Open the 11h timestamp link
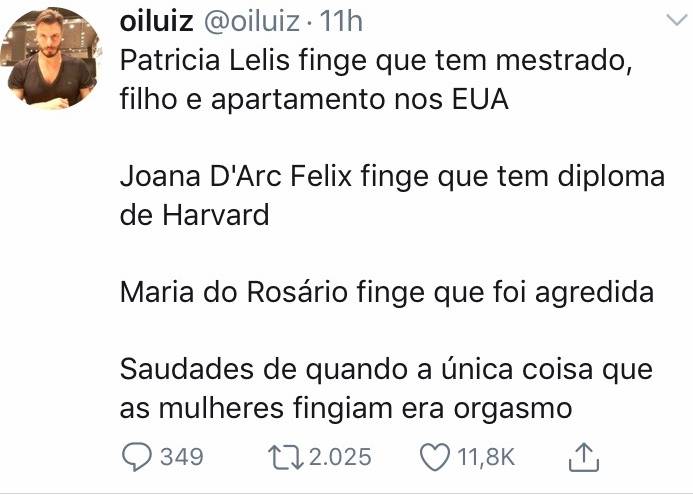Screen dimensions: 693x495 [x=341, y=21]
